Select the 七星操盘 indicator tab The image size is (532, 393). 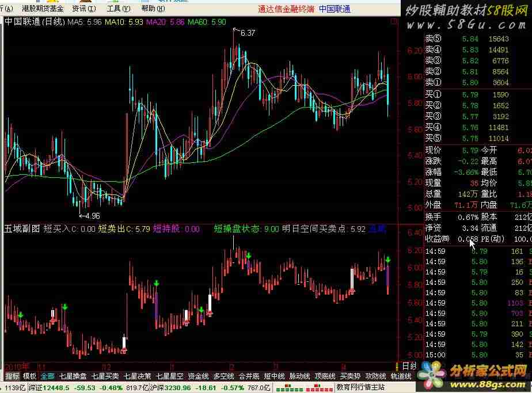click(x=73, y=376)
